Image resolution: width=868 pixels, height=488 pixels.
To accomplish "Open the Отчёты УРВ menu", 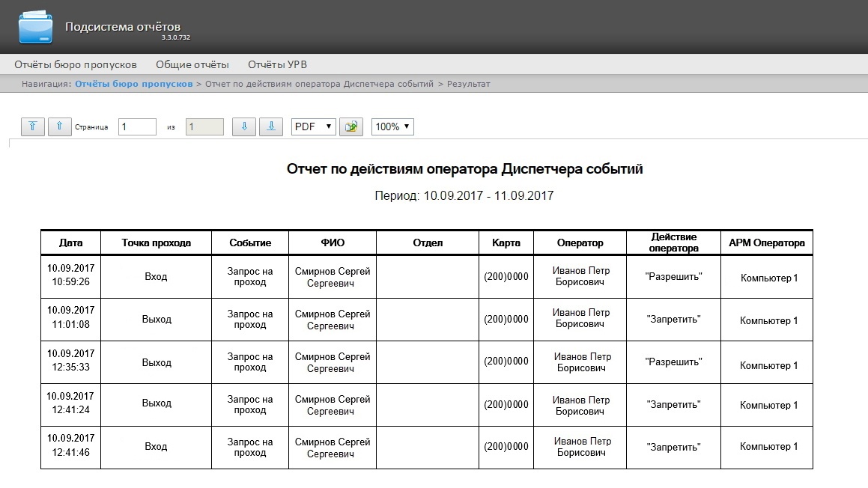I will pos(277,64).
